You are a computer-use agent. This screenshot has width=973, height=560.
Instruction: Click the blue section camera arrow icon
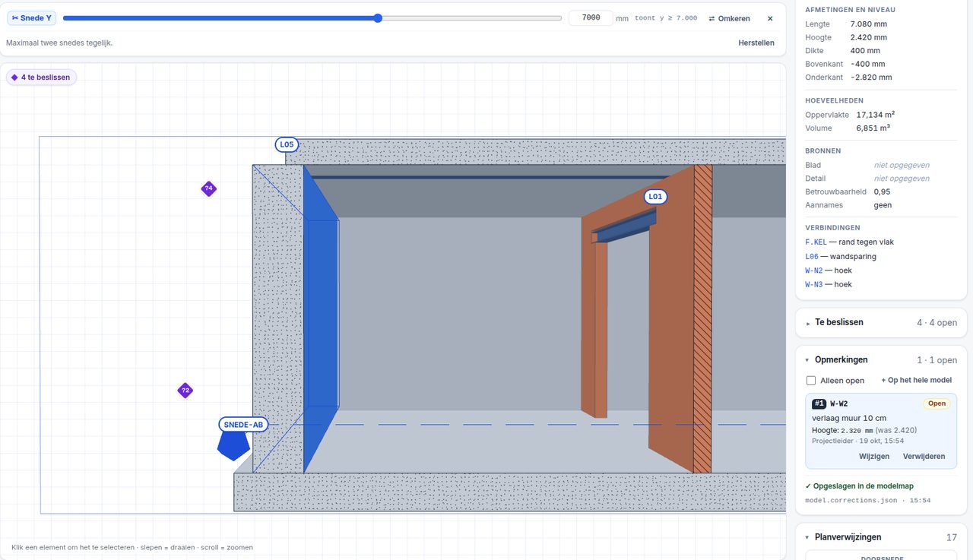tap(233, 447)
